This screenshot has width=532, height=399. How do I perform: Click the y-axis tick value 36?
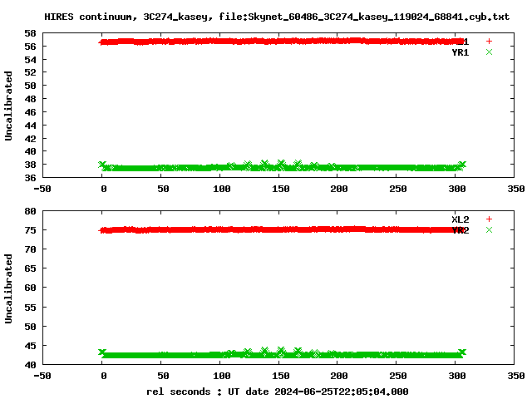click(x=30, y=178)
